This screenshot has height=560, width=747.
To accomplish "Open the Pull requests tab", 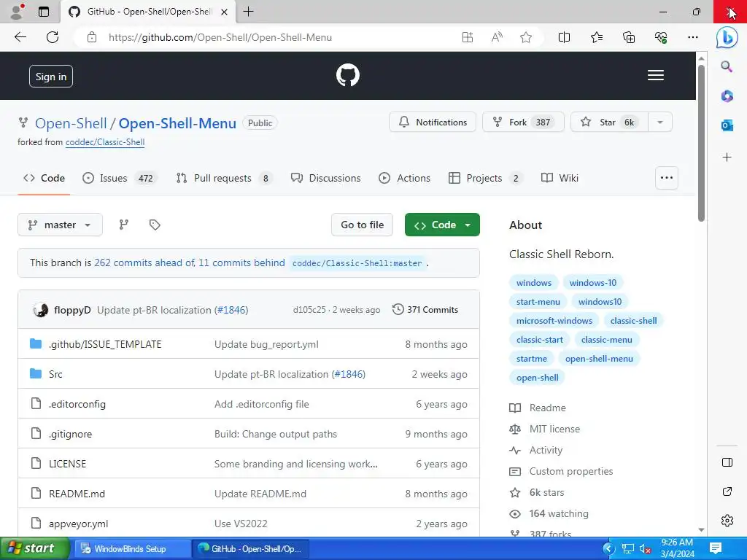I will click(x=224, y=178).
